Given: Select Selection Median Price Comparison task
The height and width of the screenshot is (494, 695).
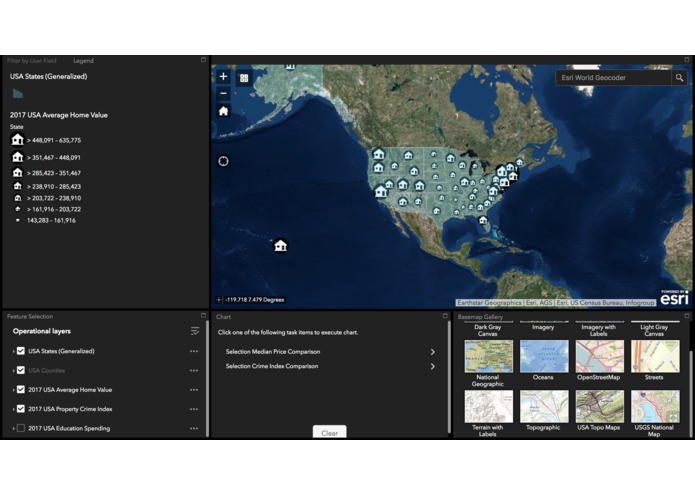Looking at the screenshot, I should (x=273, y=352).
